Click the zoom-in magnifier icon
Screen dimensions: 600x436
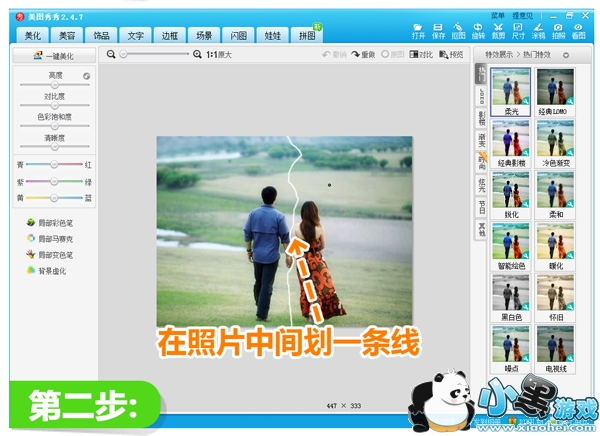(197, 54)
